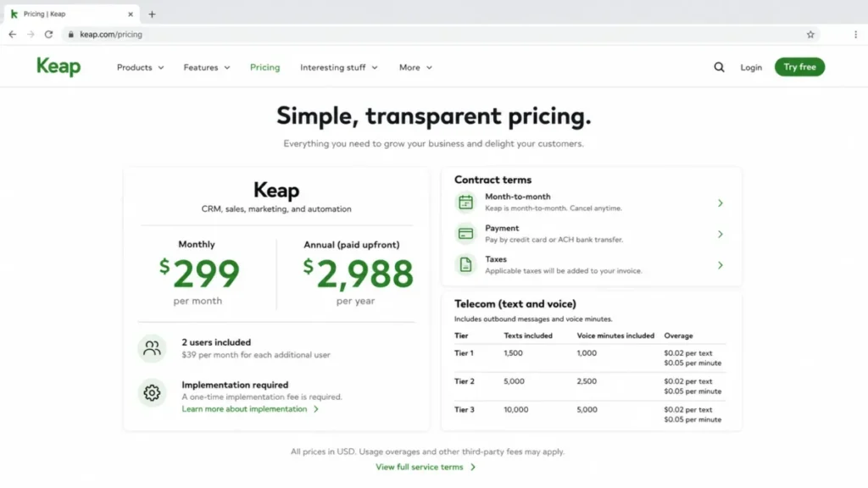Expand the Month-to-month chevron
868x488 pixels.
pos(721,203)
